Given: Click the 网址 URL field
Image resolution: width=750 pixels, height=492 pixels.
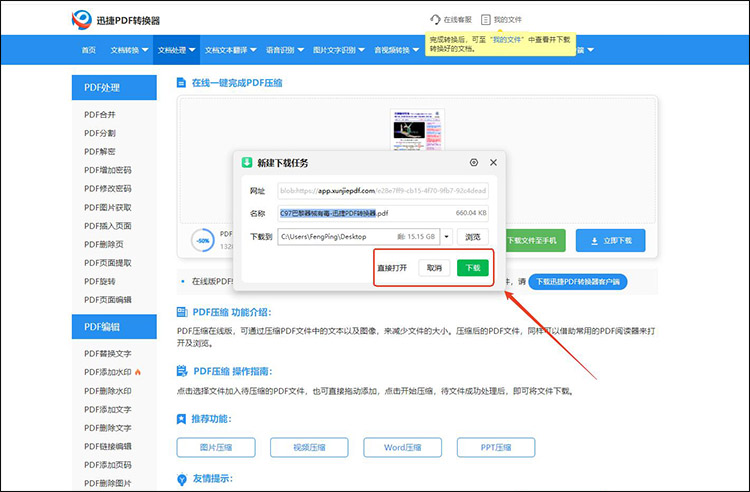Looking at the screenshot, I should pos(383,191).
